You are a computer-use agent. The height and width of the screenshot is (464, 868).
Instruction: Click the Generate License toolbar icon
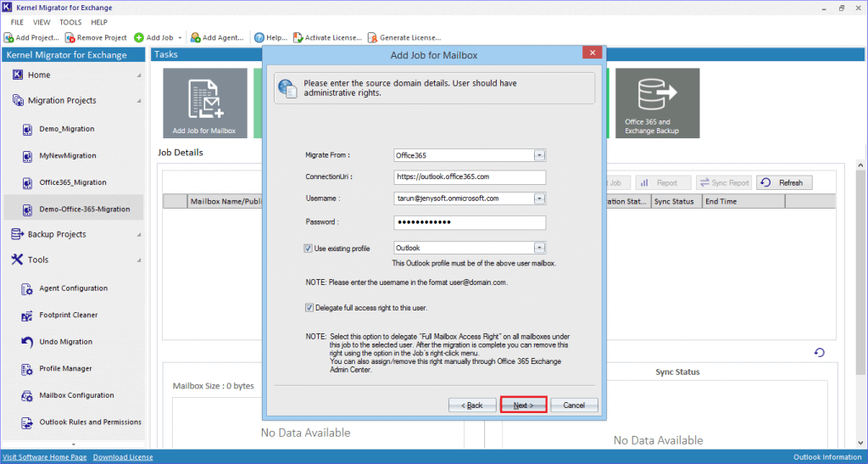point(373,37)
